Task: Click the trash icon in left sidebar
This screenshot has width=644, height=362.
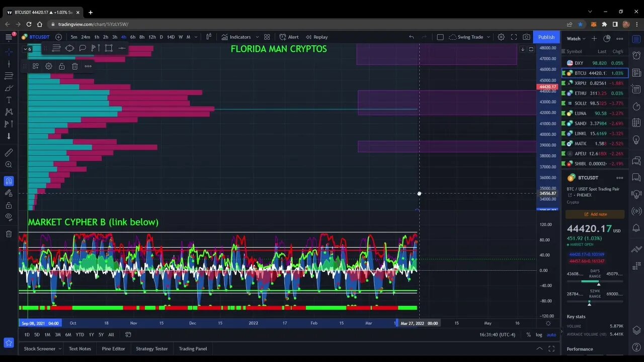Action: (9, 234)
